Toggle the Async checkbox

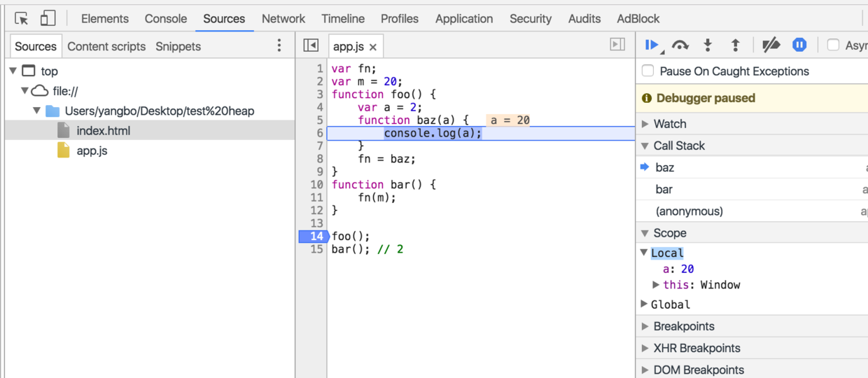(x=833, y=45)
